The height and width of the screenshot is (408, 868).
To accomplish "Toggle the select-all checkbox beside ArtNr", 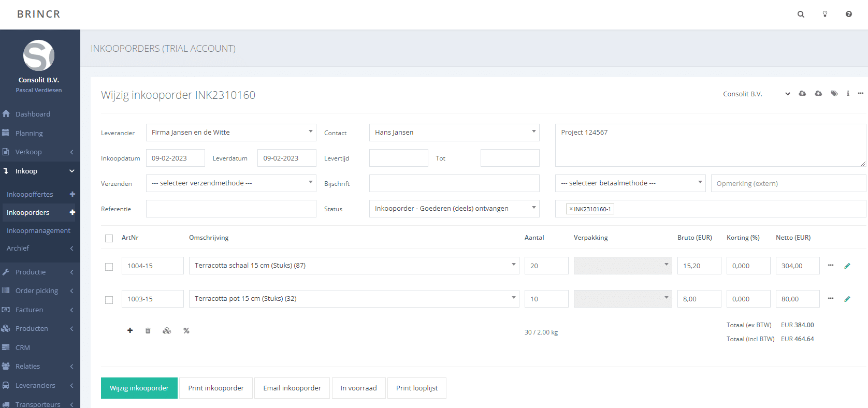I will 109,238.
